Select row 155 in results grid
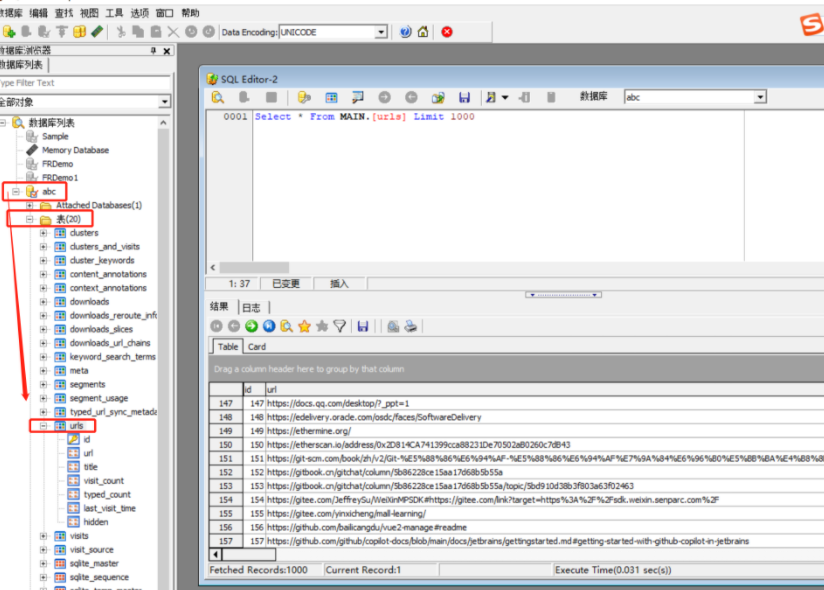824x590 pixels. click(x=226, y=513)
